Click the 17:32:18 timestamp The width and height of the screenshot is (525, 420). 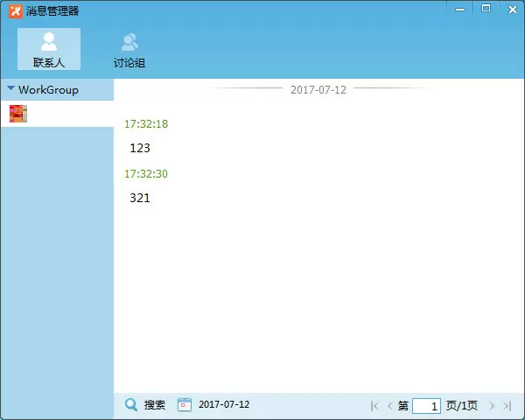pyautogui.click(x=146, y=124)
